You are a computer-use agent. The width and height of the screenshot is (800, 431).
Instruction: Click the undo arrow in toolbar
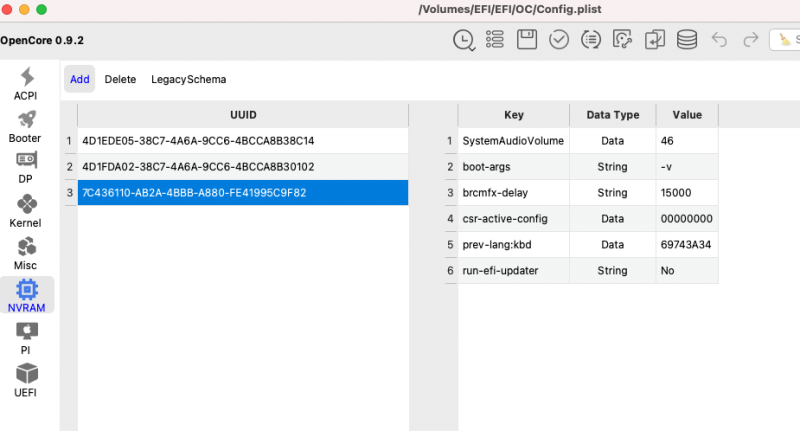pyautogui.click(x=718, y=40)
